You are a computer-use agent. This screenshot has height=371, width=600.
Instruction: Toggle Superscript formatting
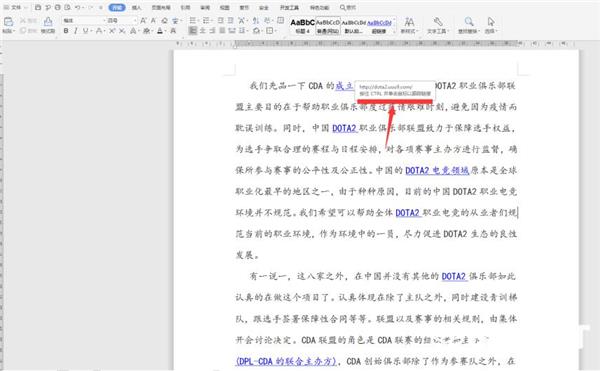pos(112,31)
